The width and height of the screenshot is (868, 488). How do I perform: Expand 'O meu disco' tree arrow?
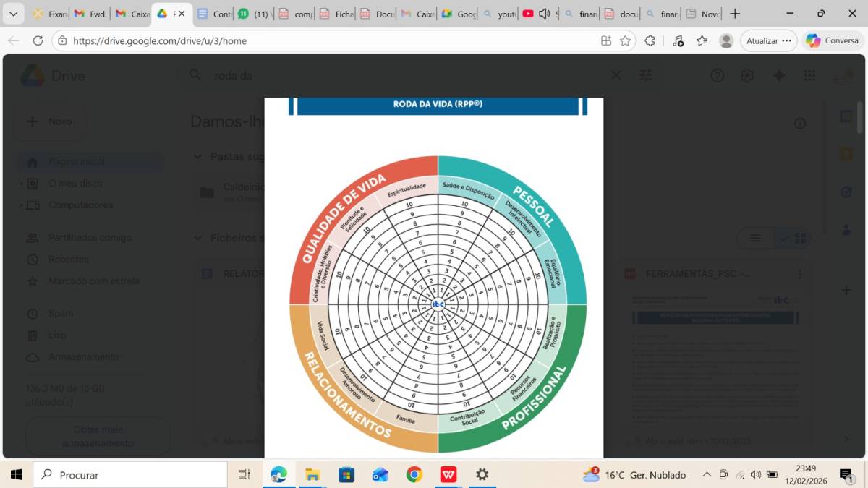click(21, 184)
